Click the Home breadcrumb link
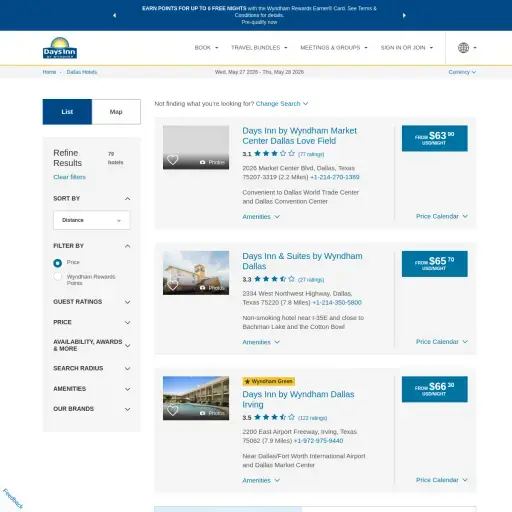This screenshot has height=512, width=512. click(x=49, y=72)
